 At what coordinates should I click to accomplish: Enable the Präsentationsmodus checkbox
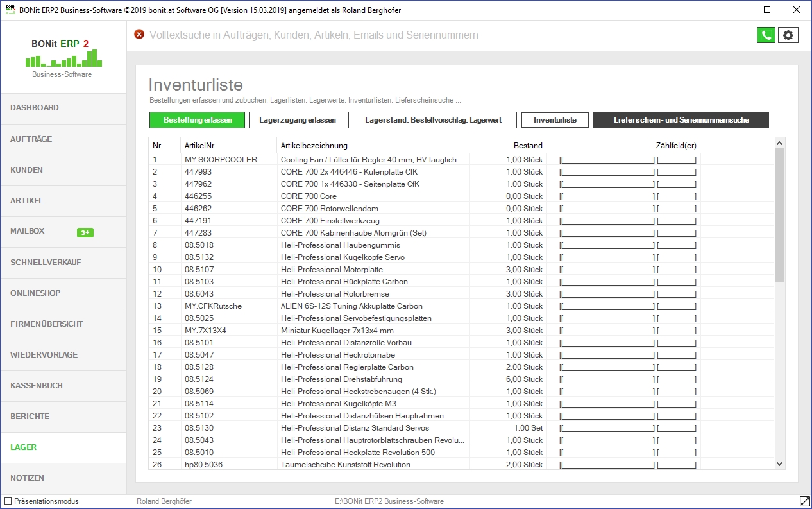8,501
